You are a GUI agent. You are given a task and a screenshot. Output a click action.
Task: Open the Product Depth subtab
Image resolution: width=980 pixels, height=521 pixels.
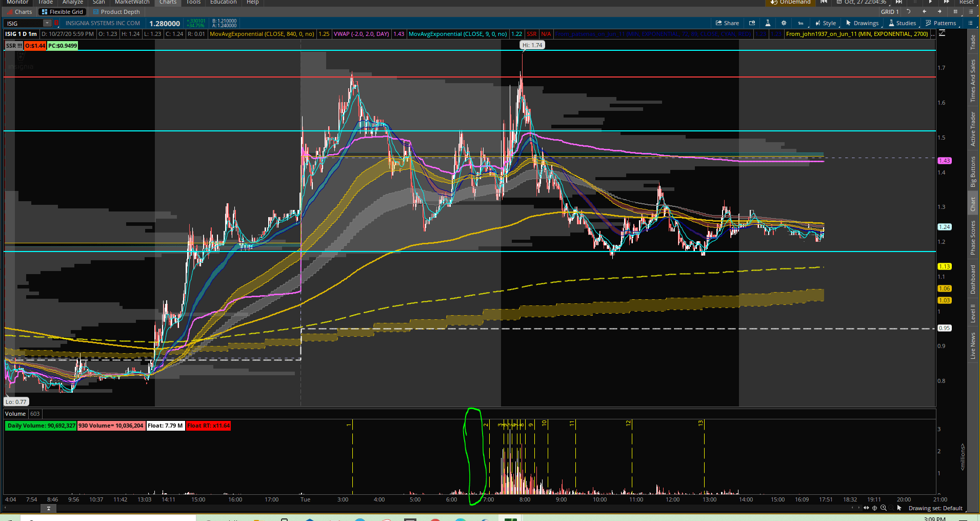pyautogui.click(x=116, y=12)
